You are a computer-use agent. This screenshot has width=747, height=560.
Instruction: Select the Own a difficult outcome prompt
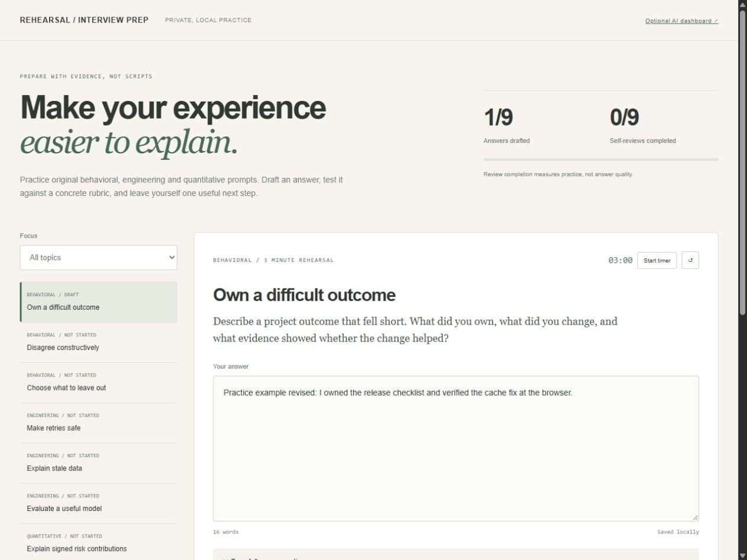[x=99, y=302]
